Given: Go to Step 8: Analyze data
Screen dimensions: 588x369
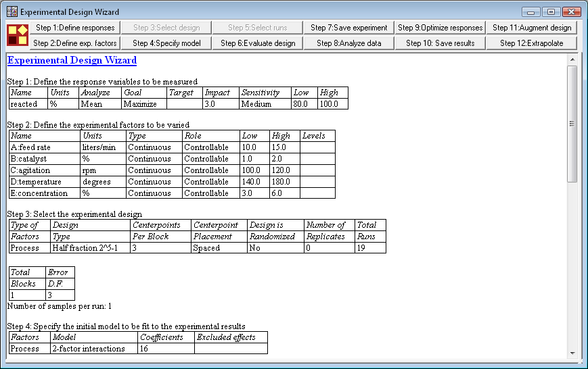Looking at the screenshot, I should tap(348, 43).
